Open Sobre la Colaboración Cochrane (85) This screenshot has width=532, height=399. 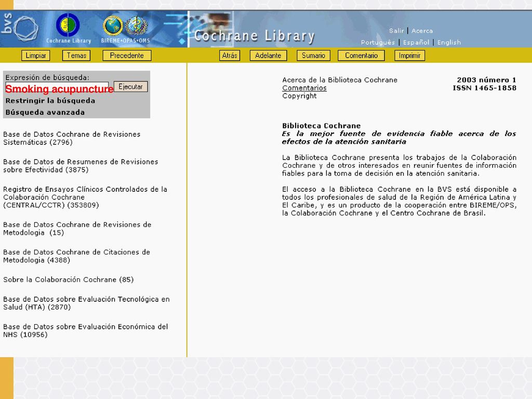click(68, 280)
